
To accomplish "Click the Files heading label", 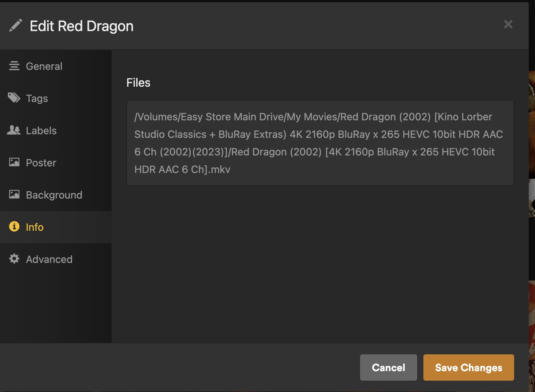I will 138,82.
